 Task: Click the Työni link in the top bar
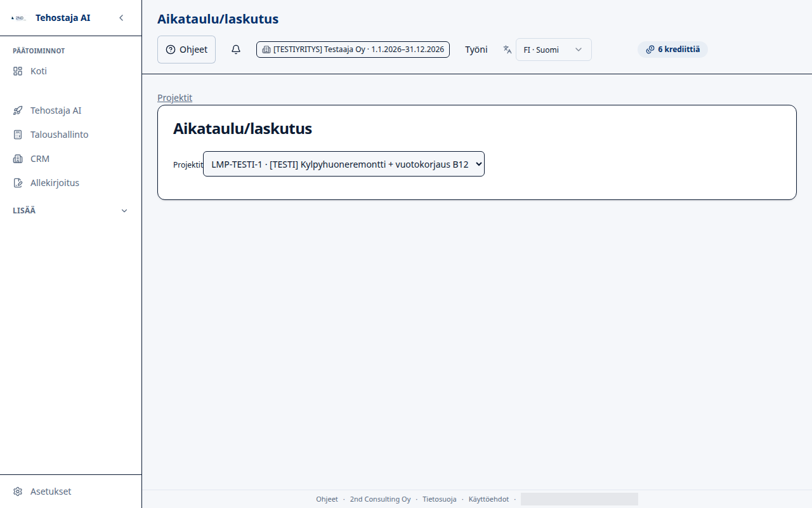point(476,50)
